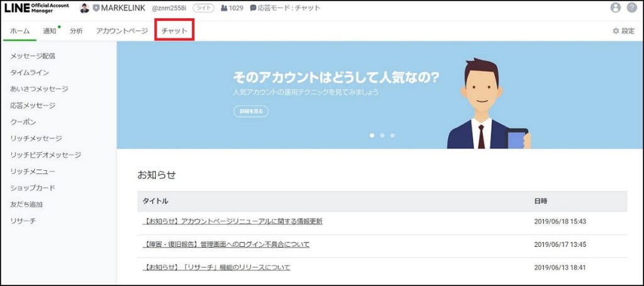Go to the アカウントページ tab

122,31
